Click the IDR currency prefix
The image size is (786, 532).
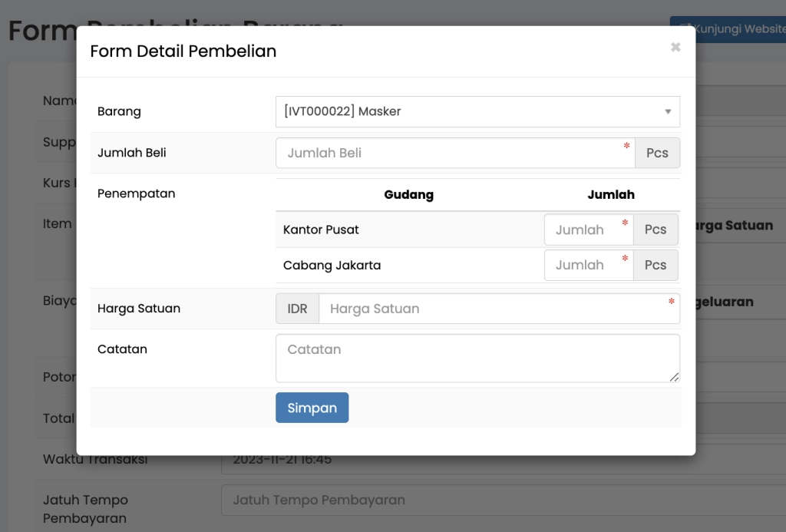(297, 309)
